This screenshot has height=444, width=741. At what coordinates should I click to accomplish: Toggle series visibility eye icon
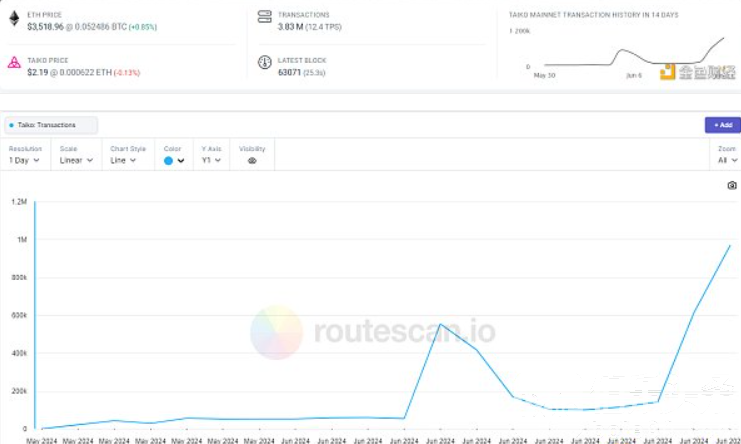click(x=252, y=161)
